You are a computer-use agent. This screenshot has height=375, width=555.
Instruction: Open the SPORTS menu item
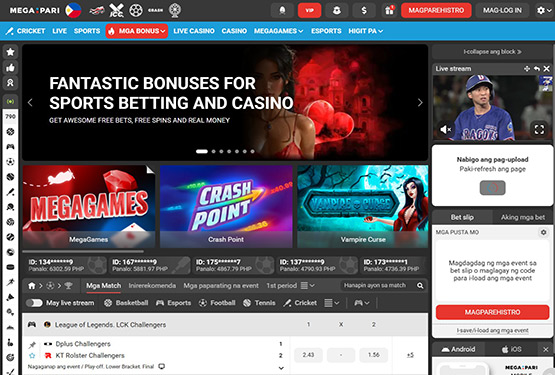click(x=87, y=31)
